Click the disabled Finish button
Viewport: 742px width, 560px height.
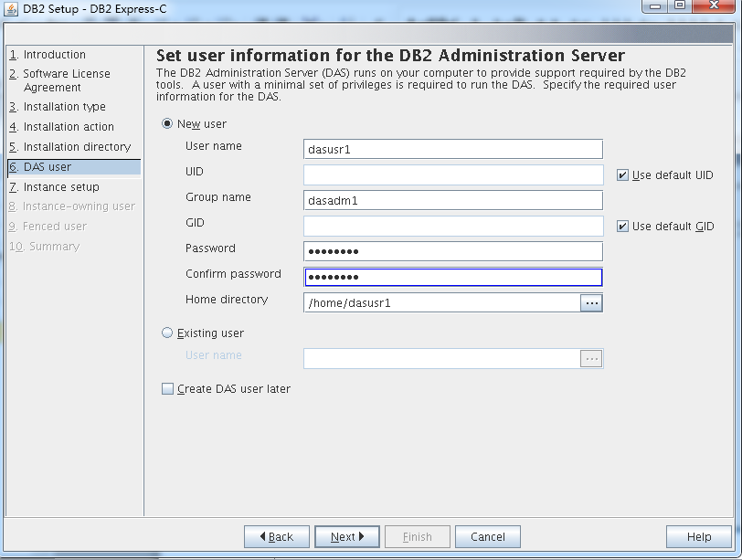(418, 537)
